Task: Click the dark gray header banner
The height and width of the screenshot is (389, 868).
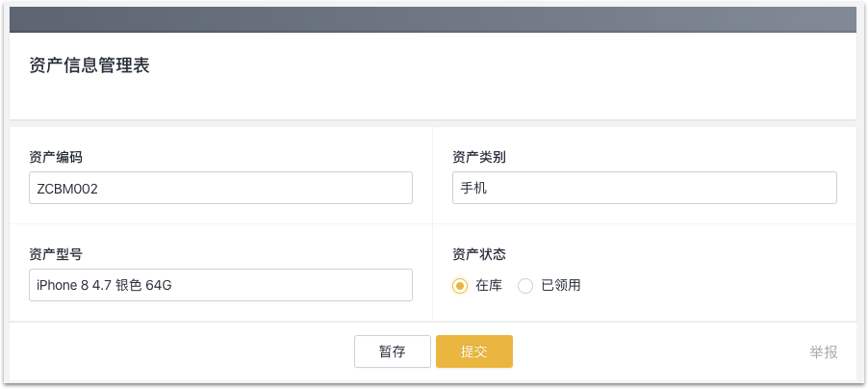Action: point(433,19)
